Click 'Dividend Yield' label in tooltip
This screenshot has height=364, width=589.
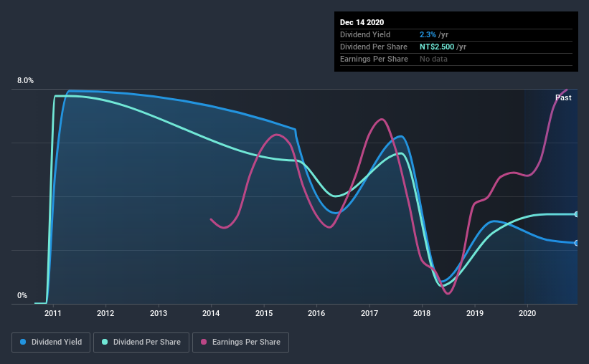tap(365, 34)
